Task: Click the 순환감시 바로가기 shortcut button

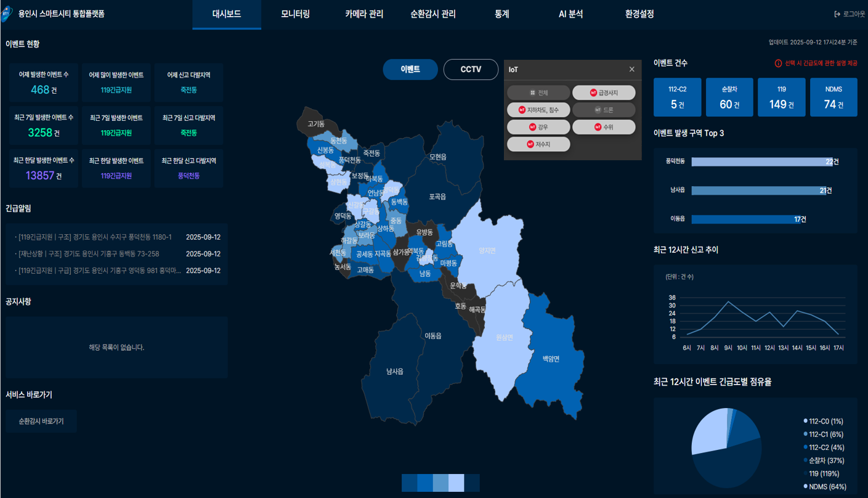Action: tap(41, 421)
